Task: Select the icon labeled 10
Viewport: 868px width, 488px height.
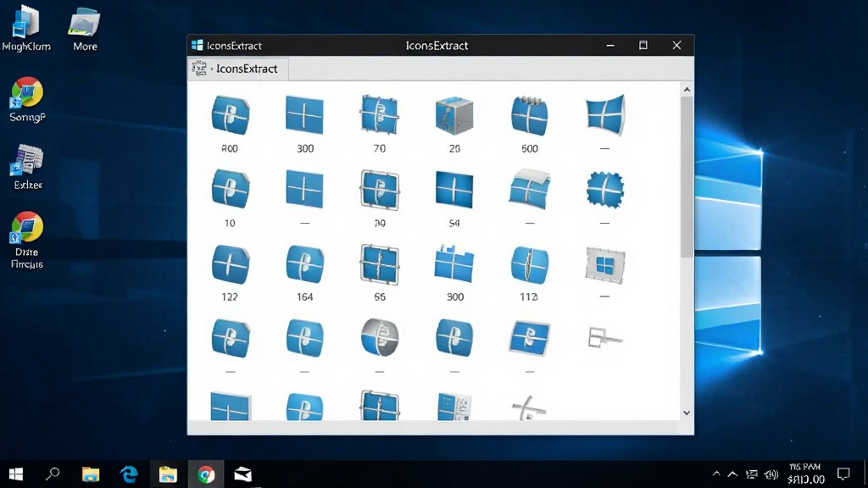Action: [x=231, y=189]
